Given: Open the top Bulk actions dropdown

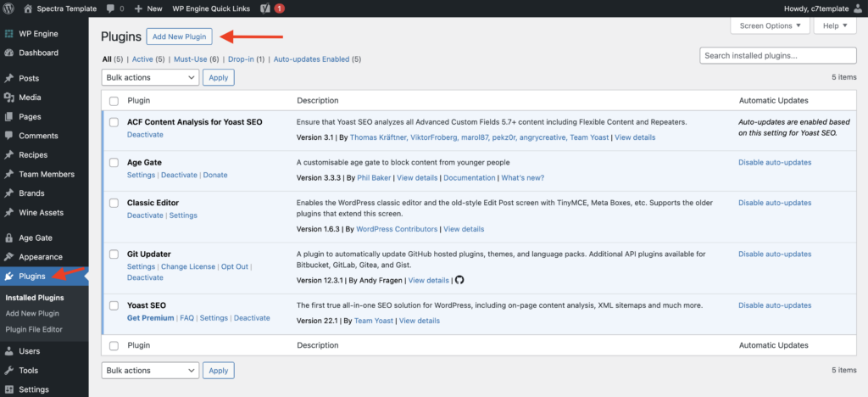Looking at the screenshot, I should (151, 77).
